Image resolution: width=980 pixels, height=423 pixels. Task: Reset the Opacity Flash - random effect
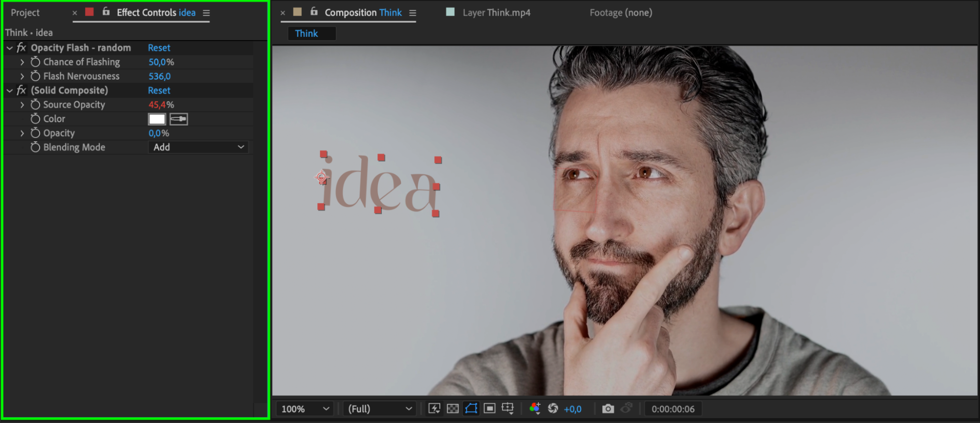coord(159,48)
